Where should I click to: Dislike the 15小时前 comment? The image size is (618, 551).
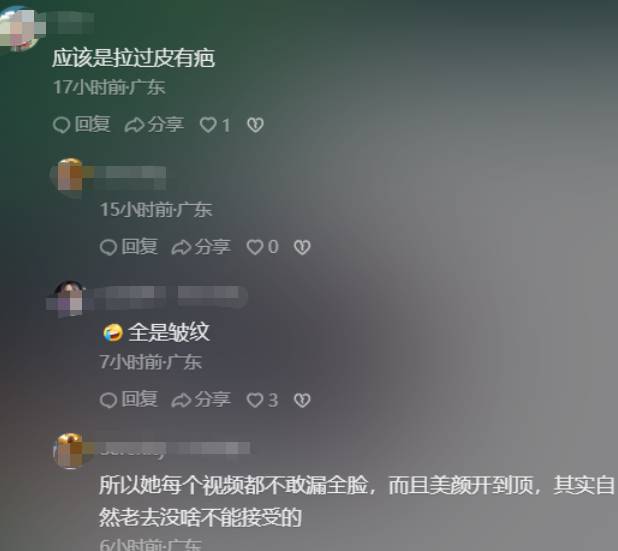point(302,248)
